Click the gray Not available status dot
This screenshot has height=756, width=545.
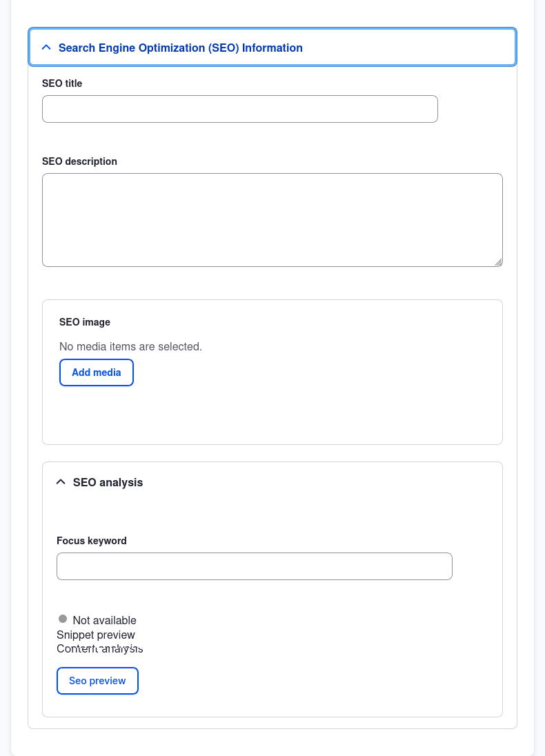point(63,619)
